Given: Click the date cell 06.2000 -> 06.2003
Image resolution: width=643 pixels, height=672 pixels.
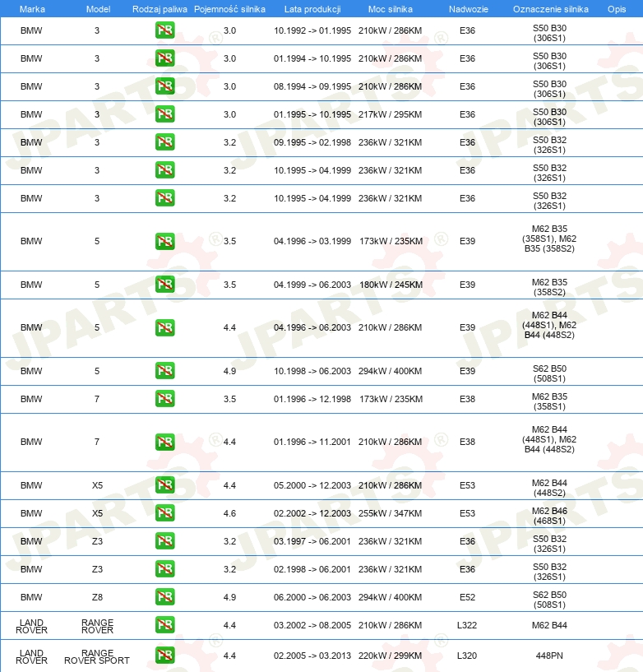Looking at the screenshot, I should coord(312,597).
